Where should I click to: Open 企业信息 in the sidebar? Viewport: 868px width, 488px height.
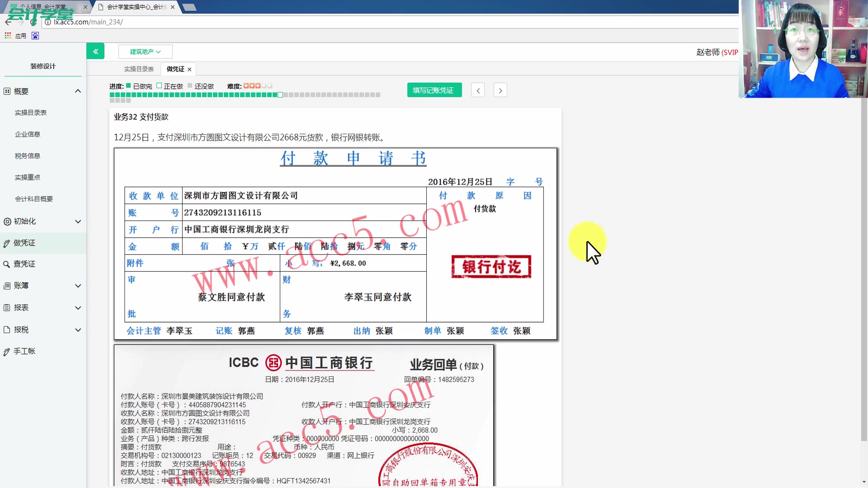28,134
